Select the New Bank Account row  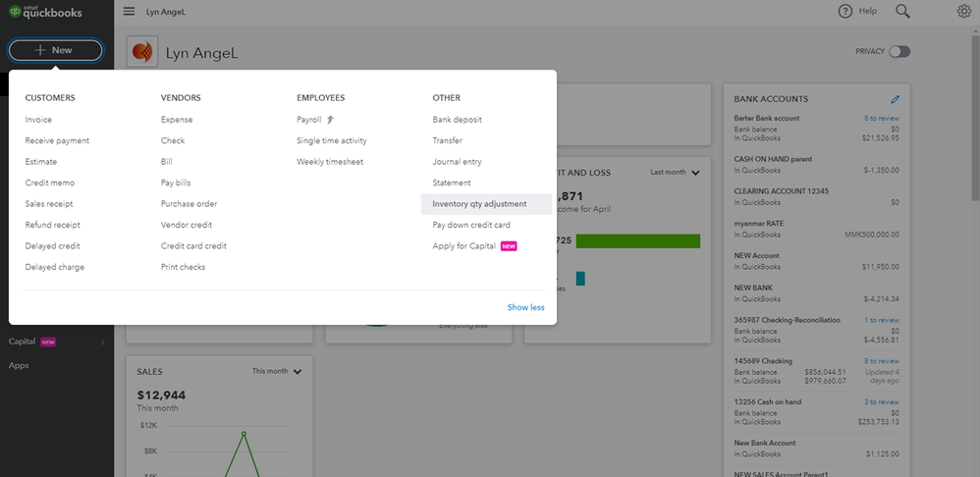click(816, 449)
